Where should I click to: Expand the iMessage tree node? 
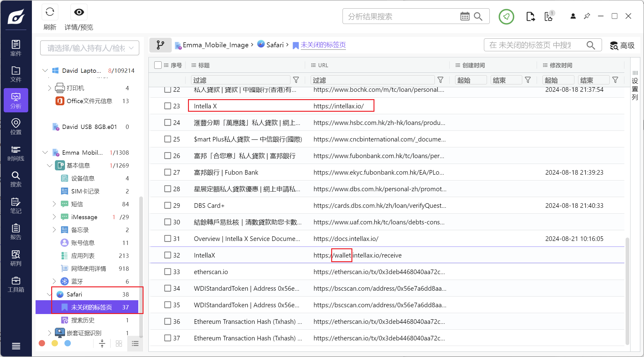(54, 217)
